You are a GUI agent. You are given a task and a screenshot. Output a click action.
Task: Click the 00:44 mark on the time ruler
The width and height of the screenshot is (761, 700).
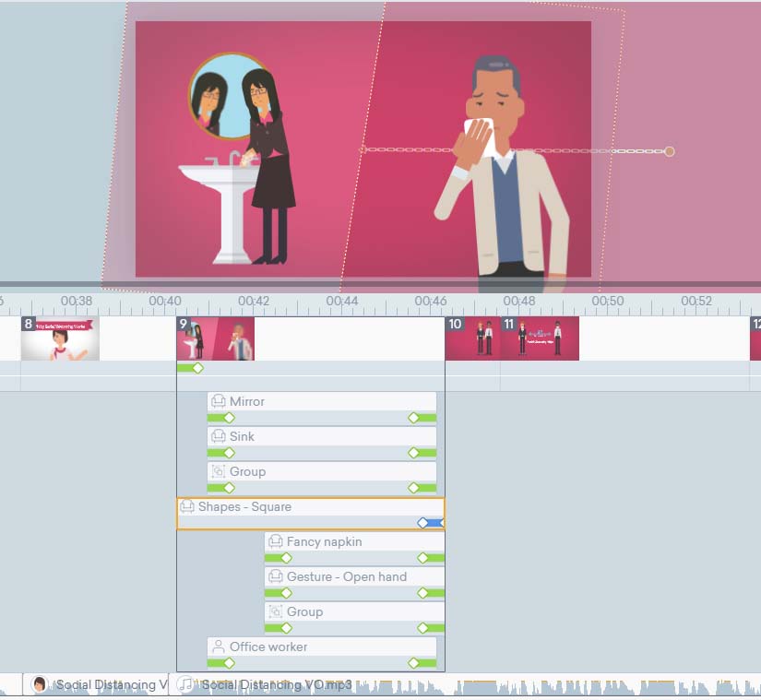pyautogui.click(x=342, y=301)
